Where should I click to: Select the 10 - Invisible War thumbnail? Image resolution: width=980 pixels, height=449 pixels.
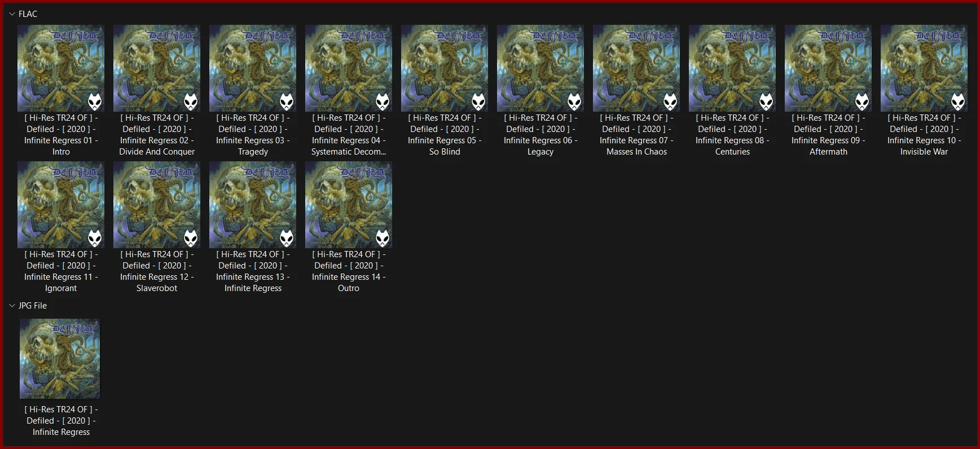924,68
